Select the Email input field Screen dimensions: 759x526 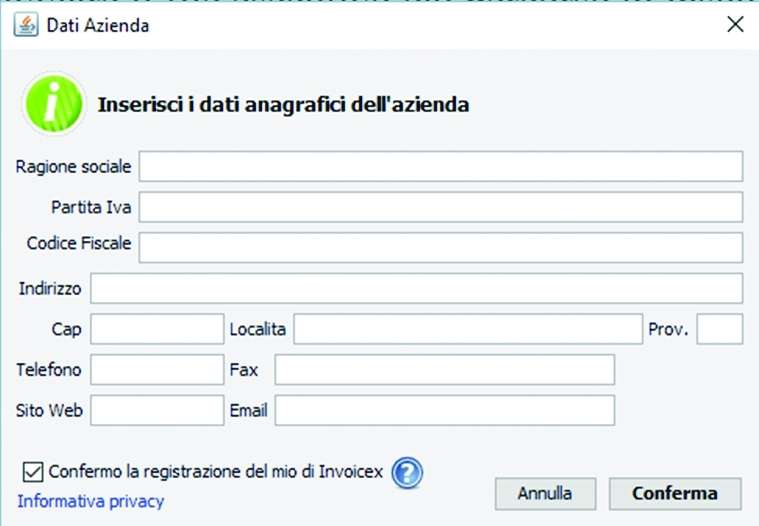[444, 410]
